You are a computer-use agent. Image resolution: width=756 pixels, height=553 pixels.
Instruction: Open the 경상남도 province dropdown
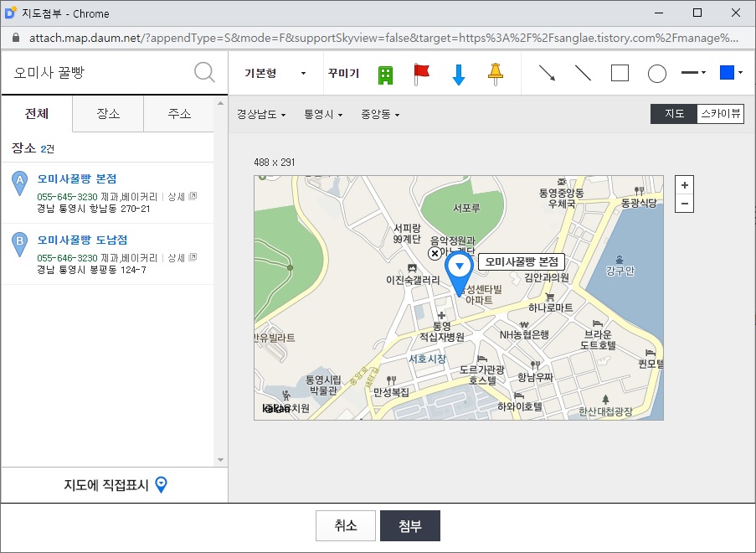(261, 114)
